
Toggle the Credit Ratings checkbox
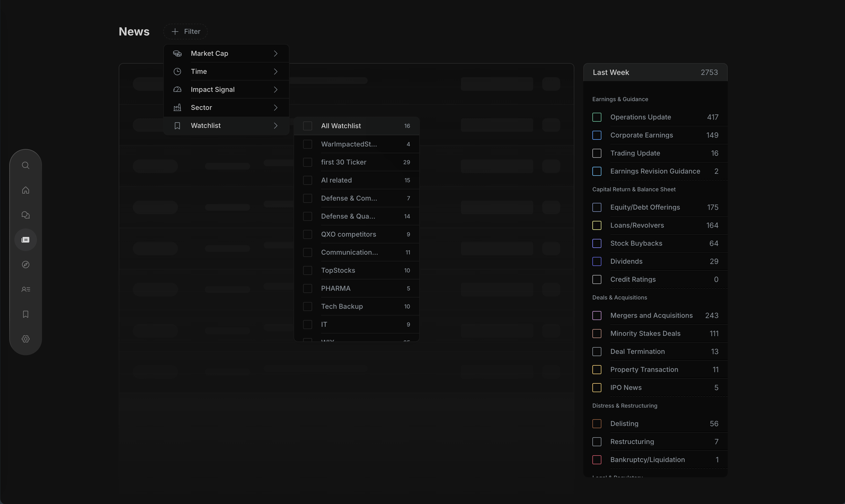(x=597, y=279)
